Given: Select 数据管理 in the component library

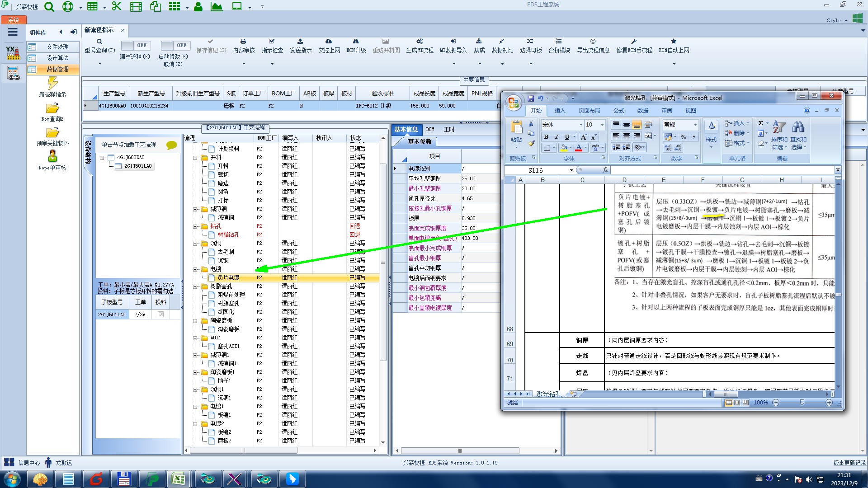Looking at the screenshot, I should [x=57, y=69].
